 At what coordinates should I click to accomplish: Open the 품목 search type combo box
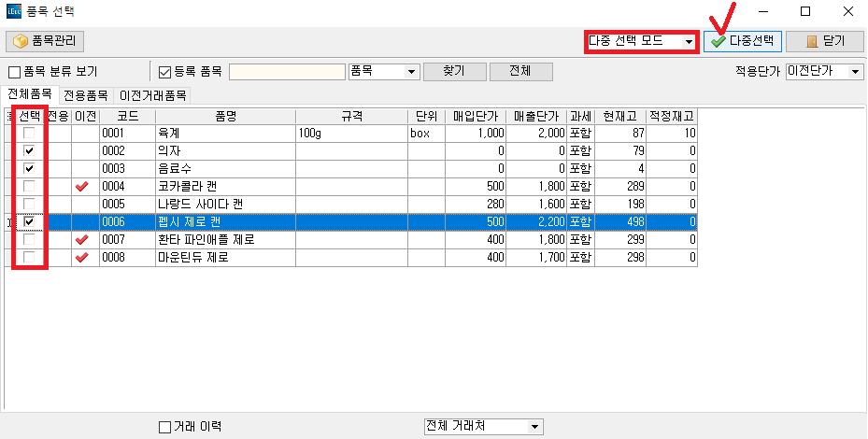[x=412, y=72]
